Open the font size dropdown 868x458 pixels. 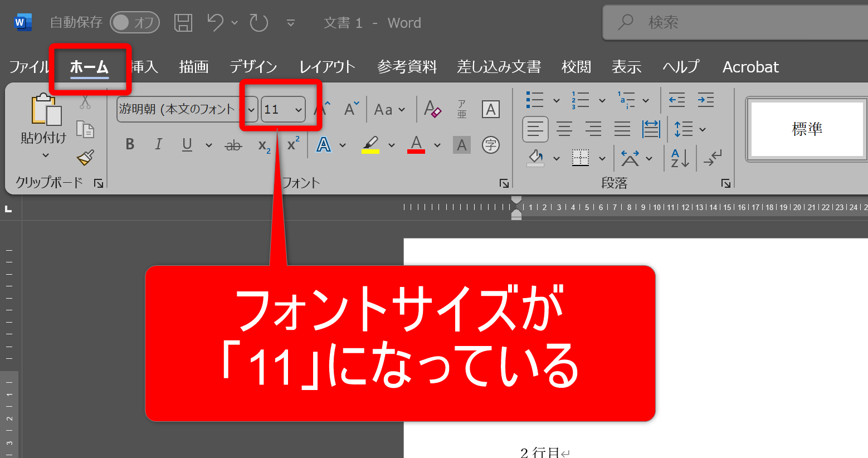pos(299,110)
